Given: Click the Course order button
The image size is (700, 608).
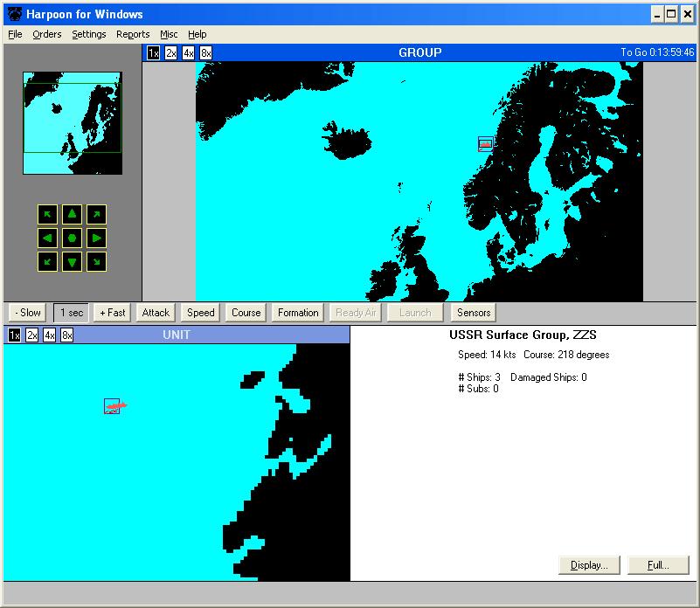Looking at the screenshot, I should [x=246, y=313].
